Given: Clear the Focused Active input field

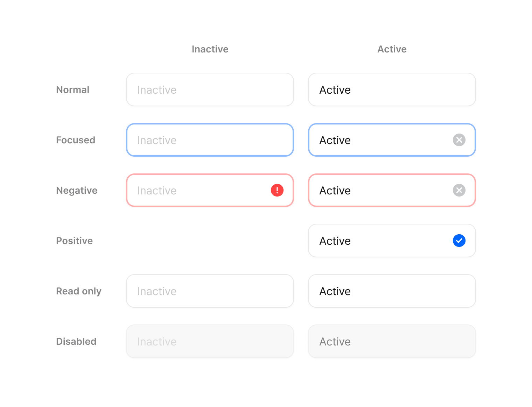Looking at the screenshot, I should (459, 140).
